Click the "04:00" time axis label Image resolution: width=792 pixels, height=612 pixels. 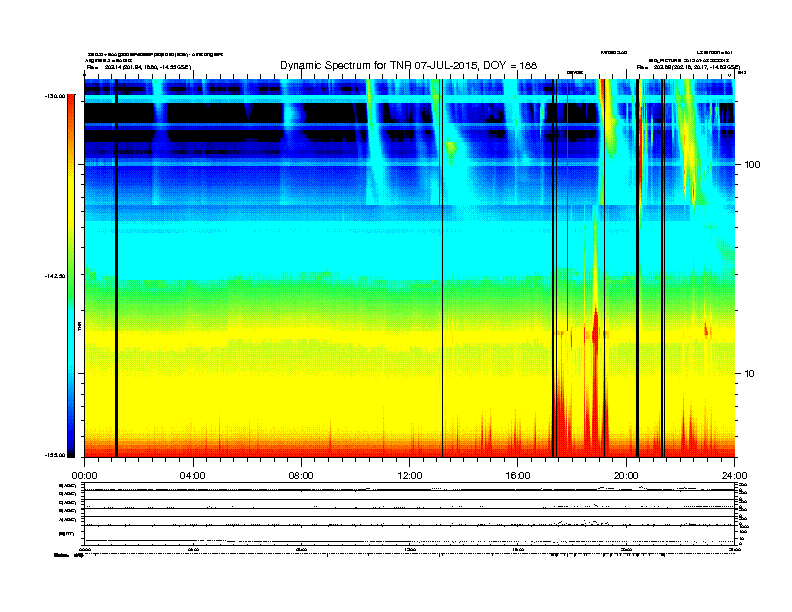point(192,476)
